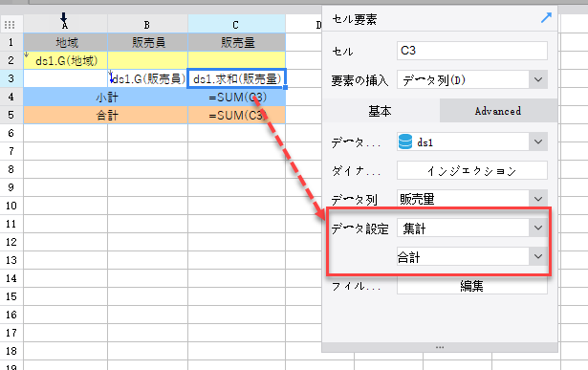The width and height of the screenshot is (588, 370).
Task: Select column A header
Action: (65, 24)
